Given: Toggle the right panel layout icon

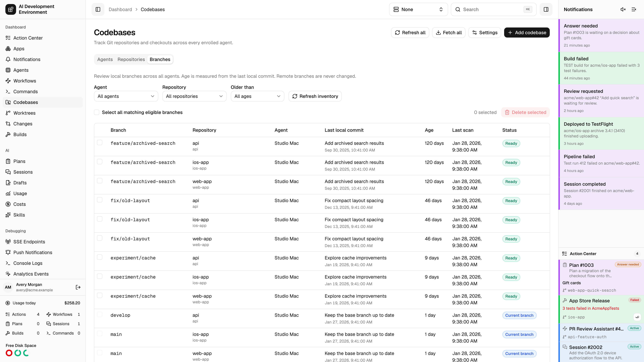Looking at the screenshot, I should click(546, 10).
